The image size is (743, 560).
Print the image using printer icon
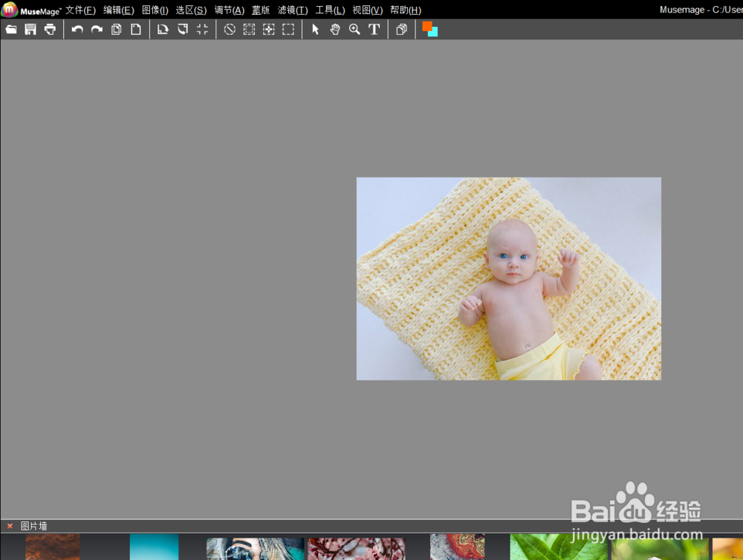[50, 30]
